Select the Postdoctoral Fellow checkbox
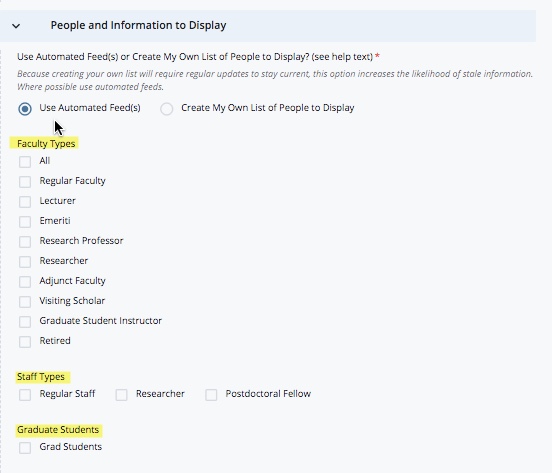Viewport: 552px width, 473px height. tap(211, 395)
